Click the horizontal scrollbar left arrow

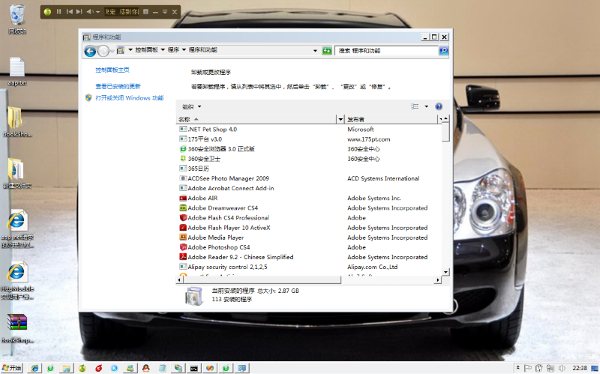tap(179, 280)
